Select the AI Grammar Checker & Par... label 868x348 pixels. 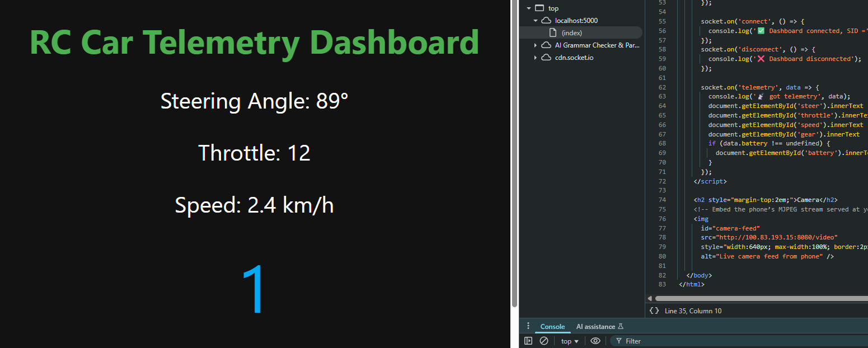[597, 45]
